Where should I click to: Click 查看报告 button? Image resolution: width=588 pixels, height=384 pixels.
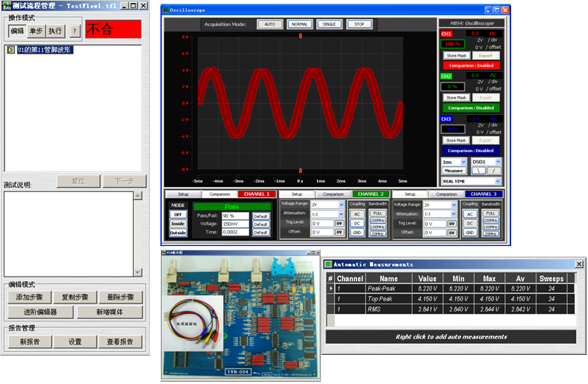pyautogui.click(x=120, y=341)
